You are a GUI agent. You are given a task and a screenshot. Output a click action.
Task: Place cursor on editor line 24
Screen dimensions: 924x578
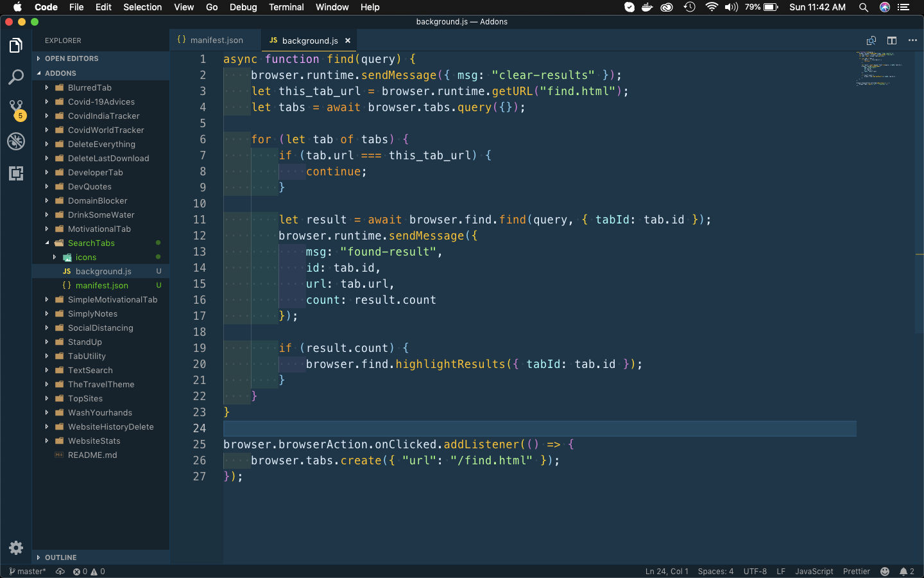(540, 428)
